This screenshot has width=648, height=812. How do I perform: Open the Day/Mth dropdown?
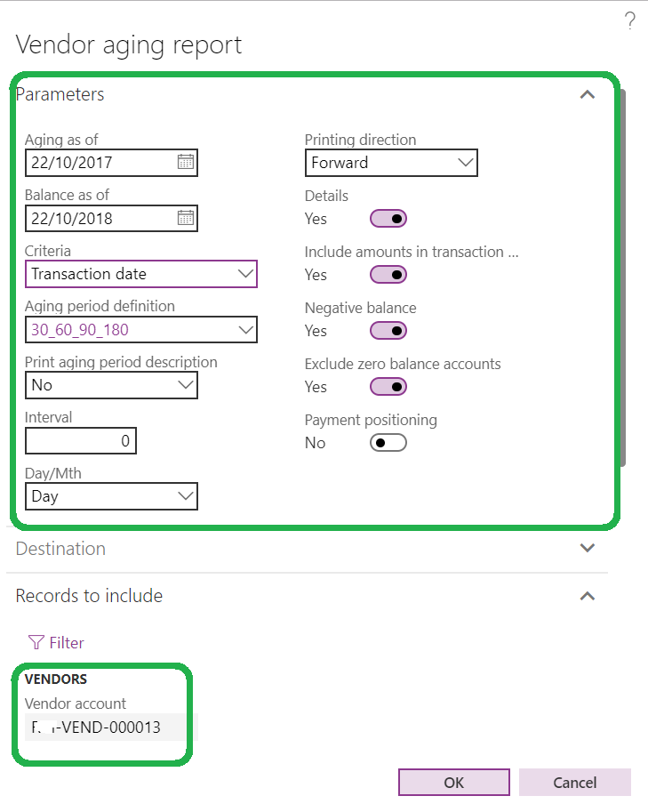(185, 496)
